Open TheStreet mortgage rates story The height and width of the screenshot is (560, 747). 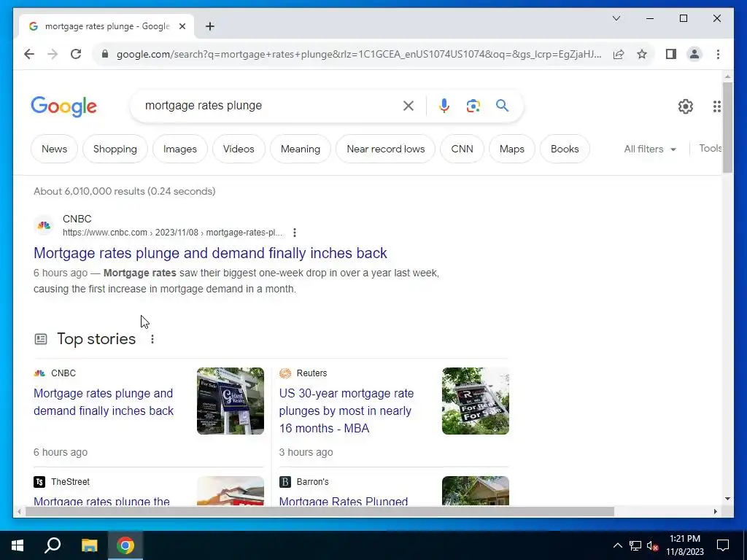point(101,501)
